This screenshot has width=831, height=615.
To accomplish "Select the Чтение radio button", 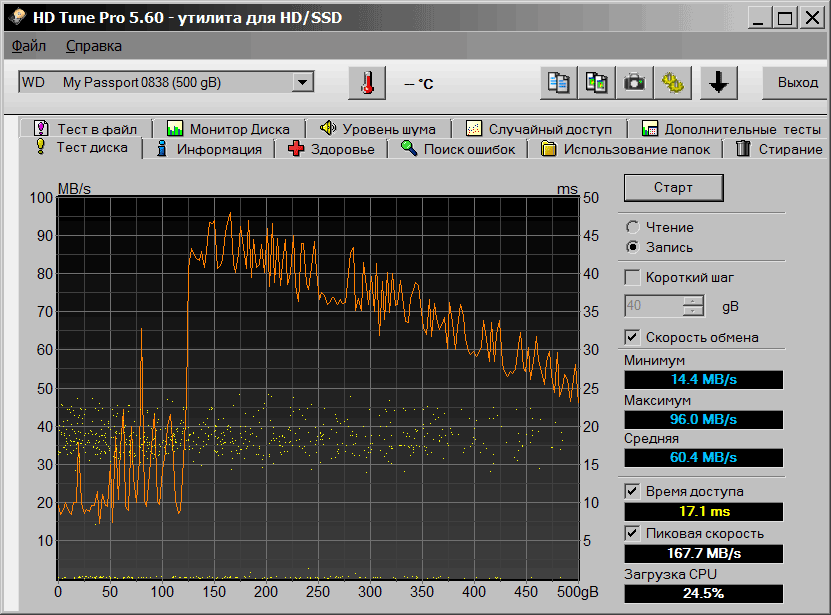I will point(632,227).
